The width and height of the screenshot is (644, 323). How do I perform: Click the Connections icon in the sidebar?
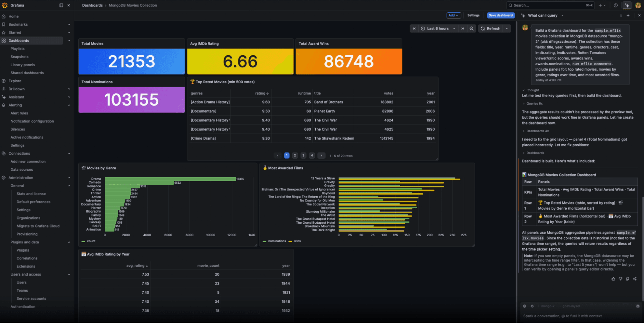point(4,153)
